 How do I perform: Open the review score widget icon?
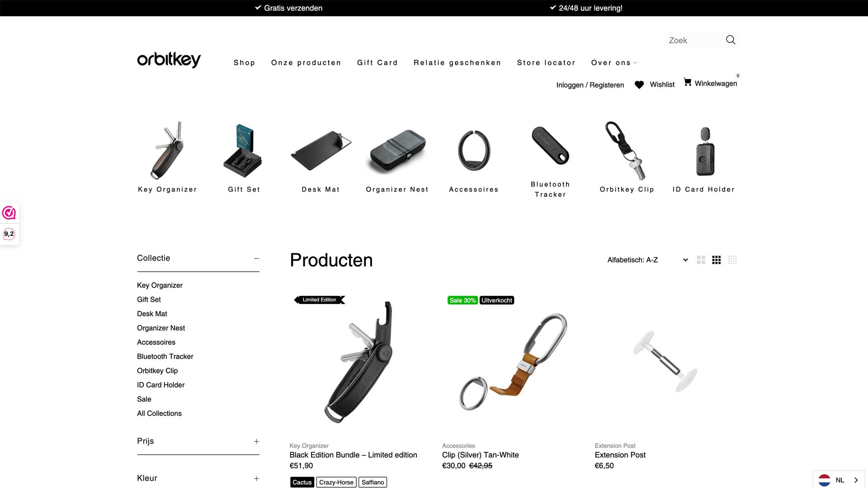coord(9,213)
